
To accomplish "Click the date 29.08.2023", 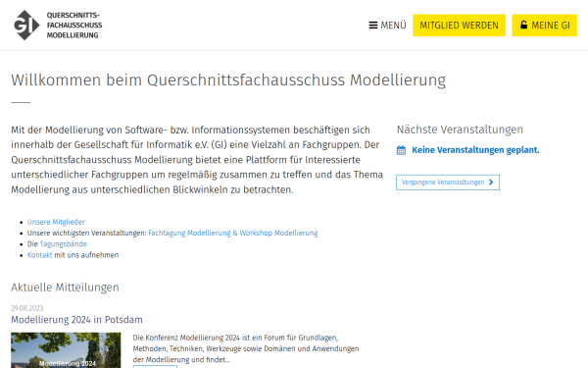I will (x=27, y=308).
